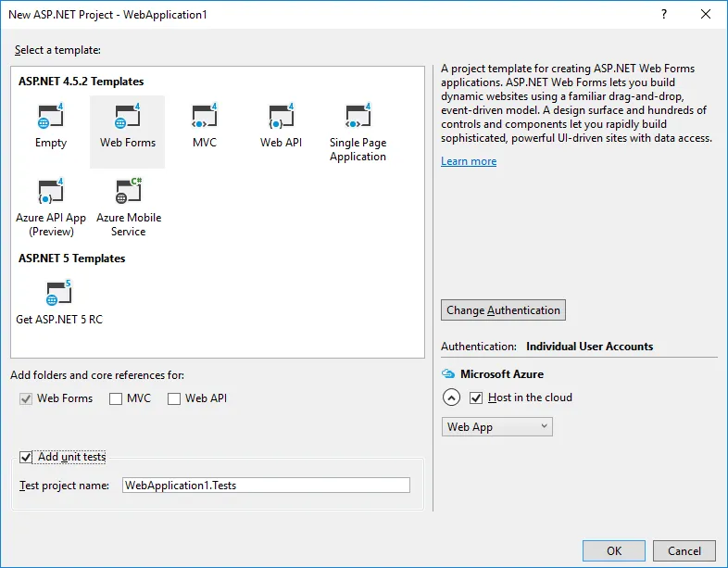The width and height of the screenshot is (728, 568).
Task: Open help with the question mark button
Action: click(x=664, y=14)
